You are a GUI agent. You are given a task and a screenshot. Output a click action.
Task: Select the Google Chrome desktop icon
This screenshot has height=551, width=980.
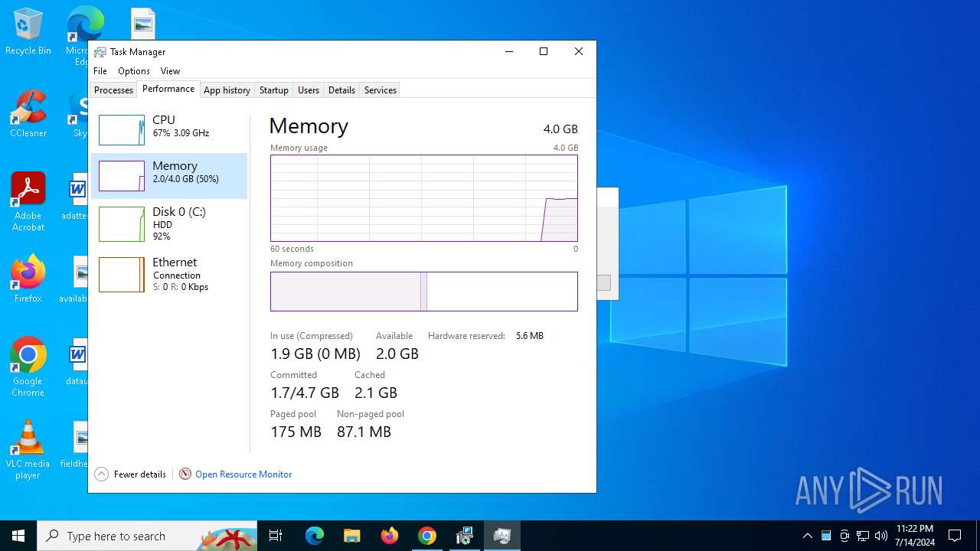pos(28,367)
